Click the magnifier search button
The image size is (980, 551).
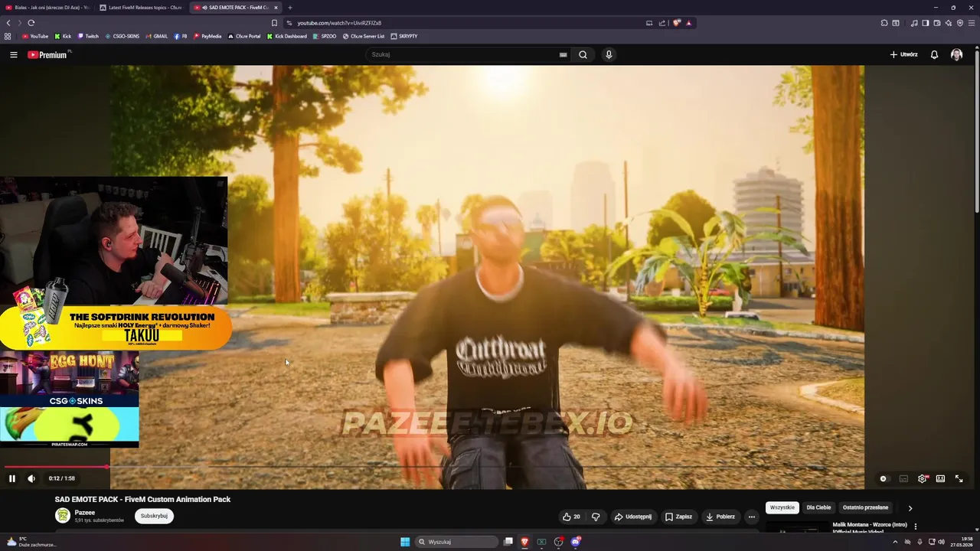[x=583, y=54]
